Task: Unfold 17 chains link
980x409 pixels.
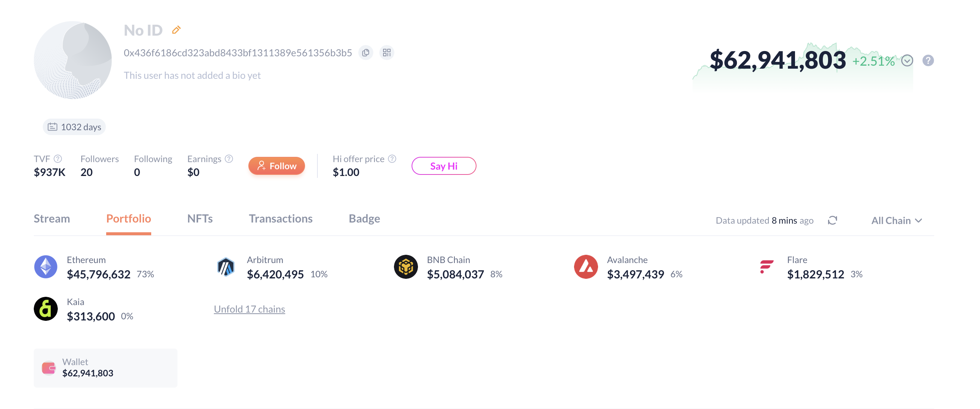Action: tap(249, 309)
